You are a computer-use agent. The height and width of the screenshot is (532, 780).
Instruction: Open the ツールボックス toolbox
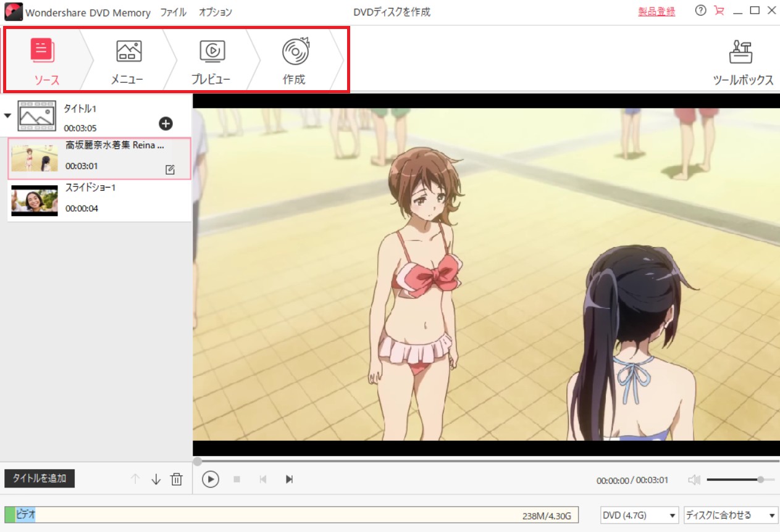pos(743,62)
